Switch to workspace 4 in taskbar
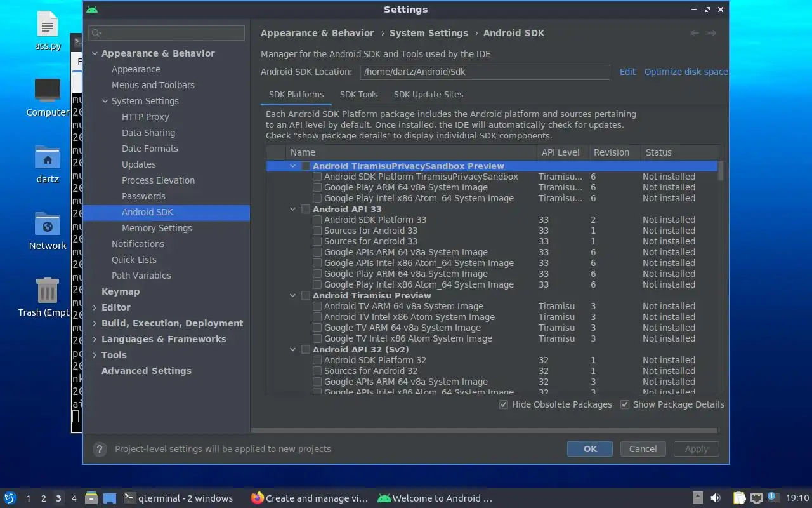Screen dimensions: 812x508 [x=74, y=498]
